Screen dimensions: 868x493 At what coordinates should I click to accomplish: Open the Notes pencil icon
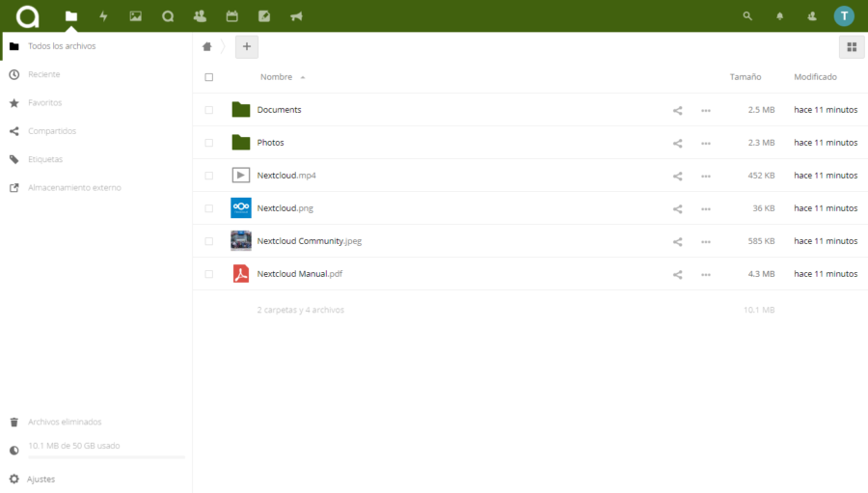264,16
